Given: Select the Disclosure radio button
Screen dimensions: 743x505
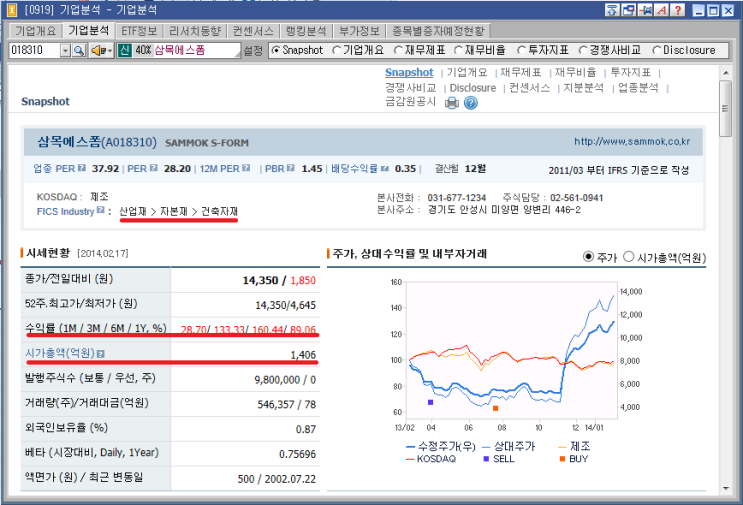Looking at the screenshot, I should click(657, 50).
